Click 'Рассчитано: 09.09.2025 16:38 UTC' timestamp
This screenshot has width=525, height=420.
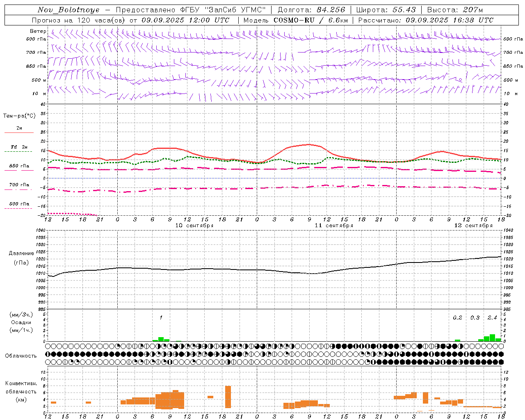coord(426,20)
